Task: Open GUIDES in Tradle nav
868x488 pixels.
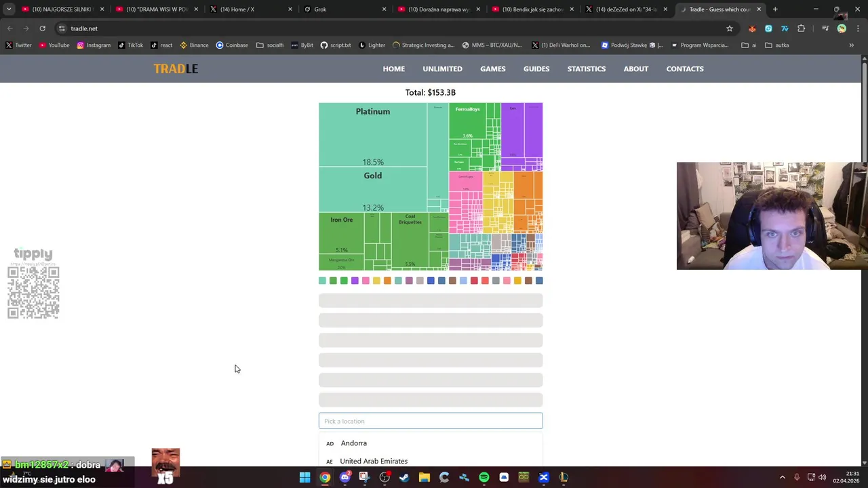Action: 536,68
